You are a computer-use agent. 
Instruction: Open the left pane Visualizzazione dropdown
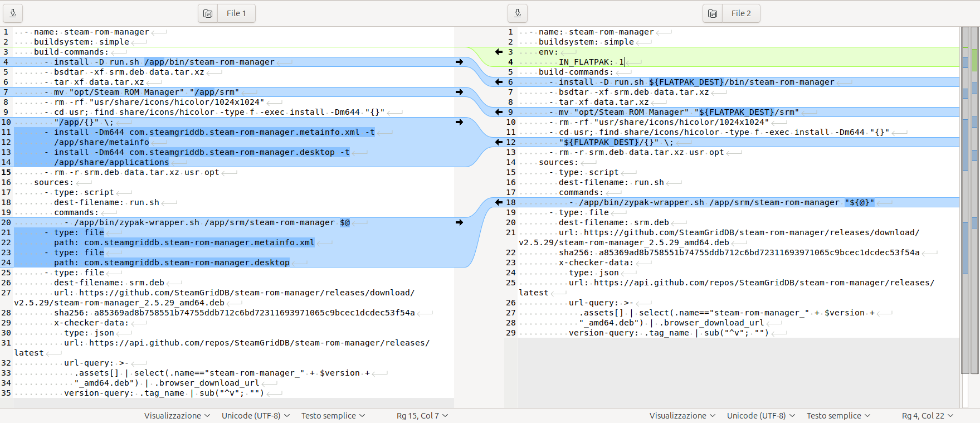pyautogui.click(x=177, y=416)
